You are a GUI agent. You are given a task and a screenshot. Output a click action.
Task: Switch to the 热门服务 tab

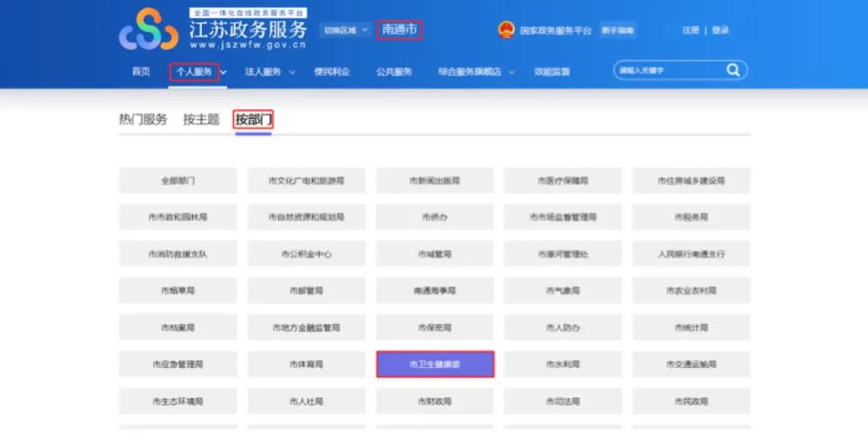pyautogui.click(x=143, y=120)
